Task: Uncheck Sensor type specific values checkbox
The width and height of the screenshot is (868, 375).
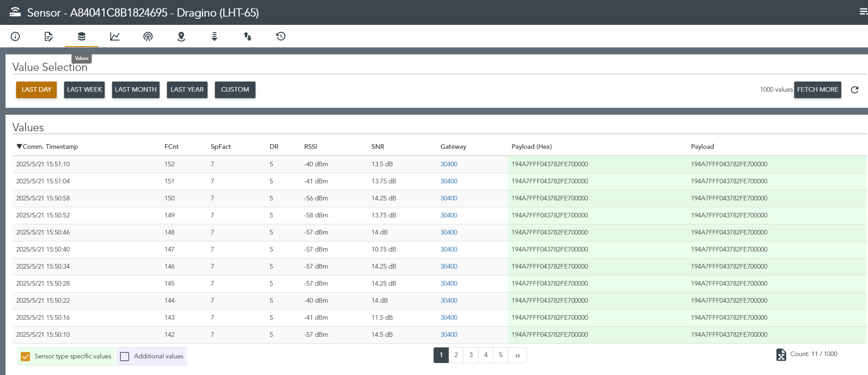Action: coord(25,357)
